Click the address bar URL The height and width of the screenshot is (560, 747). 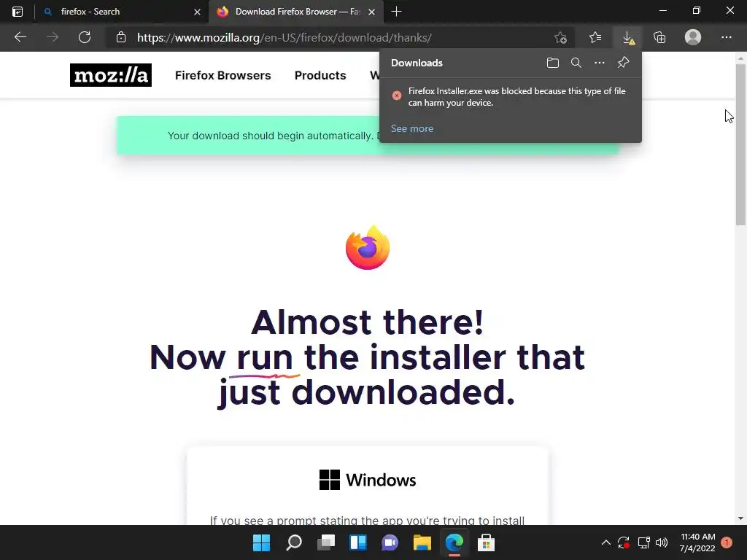285,38
